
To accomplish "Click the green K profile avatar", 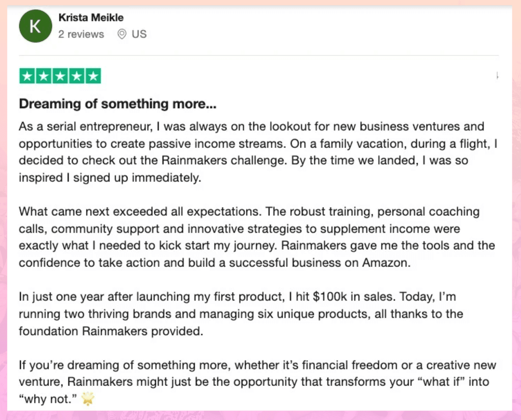I will 35,26.
